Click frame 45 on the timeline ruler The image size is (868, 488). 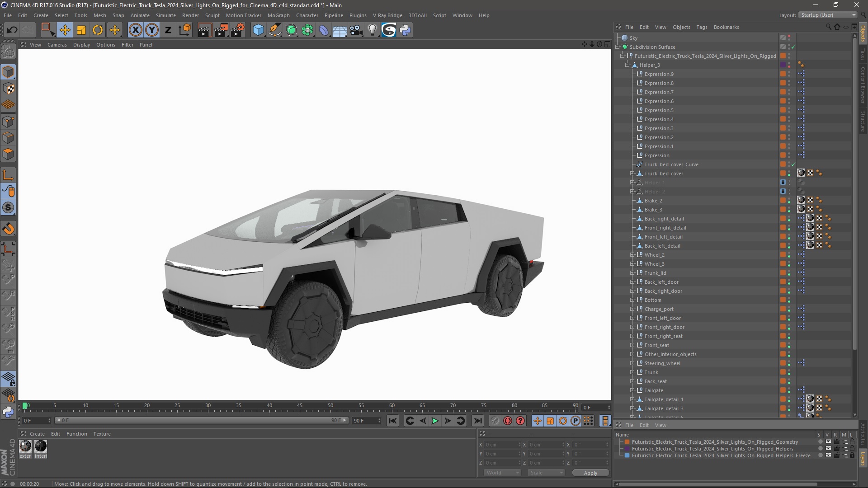point(300,406)
